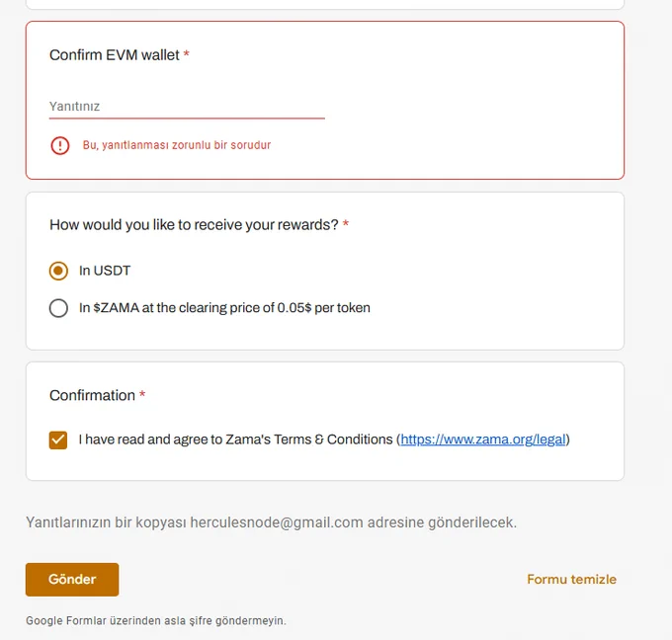672x640 pixels.
Task: Choose the In $ZAMA radio button
Action: (x=58, y=308)
